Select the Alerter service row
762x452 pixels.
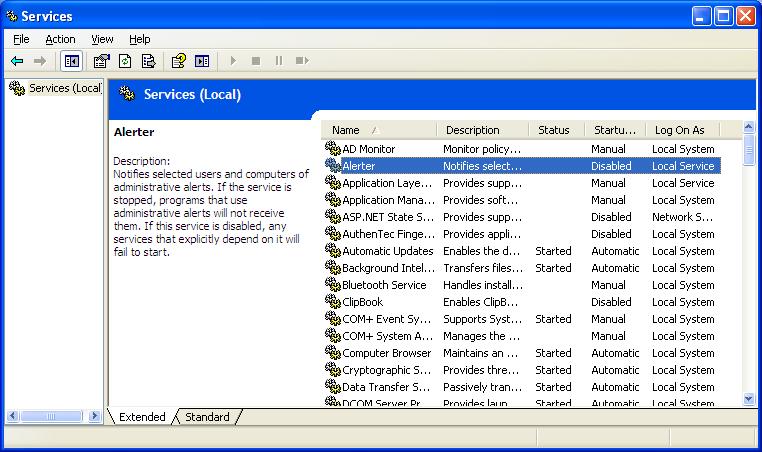pos(522,166)
